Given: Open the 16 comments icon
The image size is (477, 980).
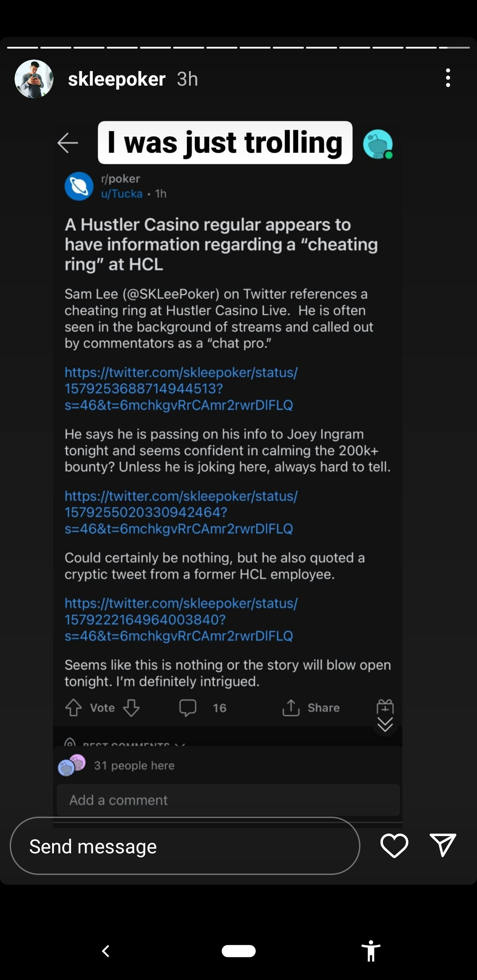Looking at the screenshot, I should (x=188, y=708).
